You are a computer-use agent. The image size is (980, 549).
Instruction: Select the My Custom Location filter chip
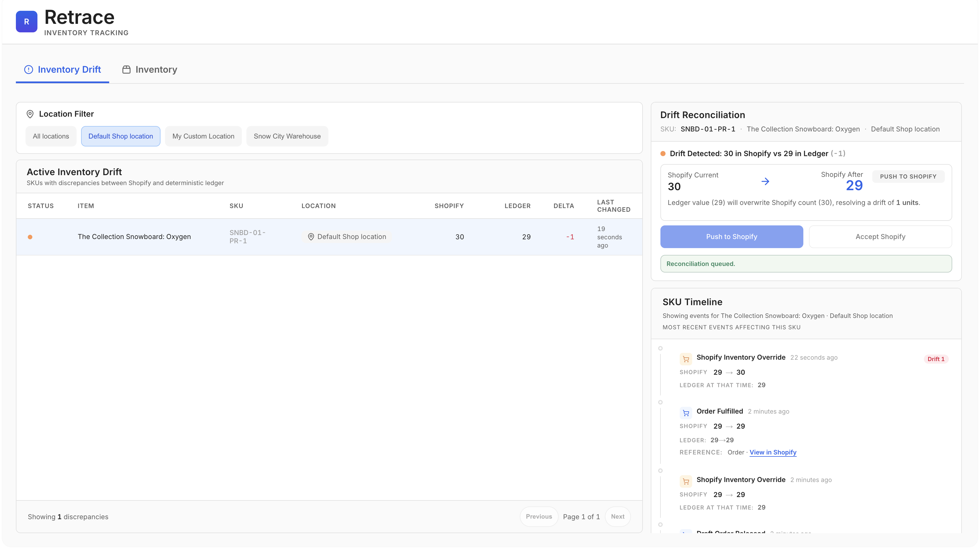point(203,136)
